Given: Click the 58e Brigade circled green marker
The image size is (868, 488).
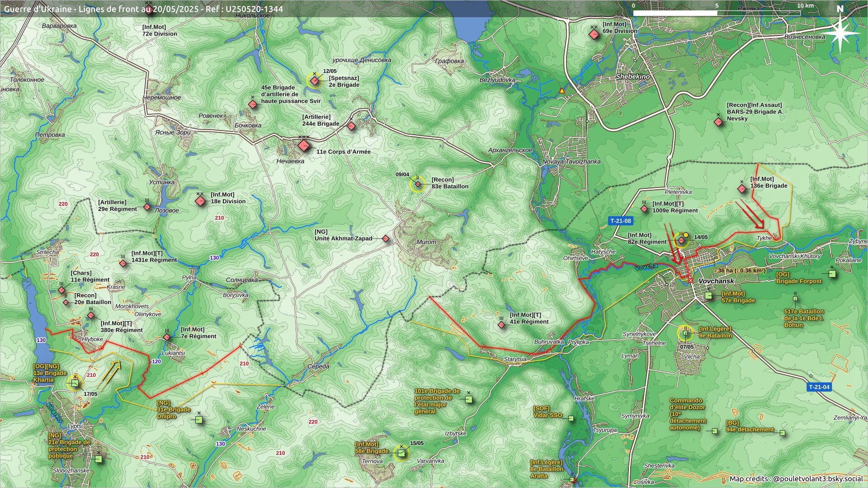Looking at the screenshot, I should [401, 453].
